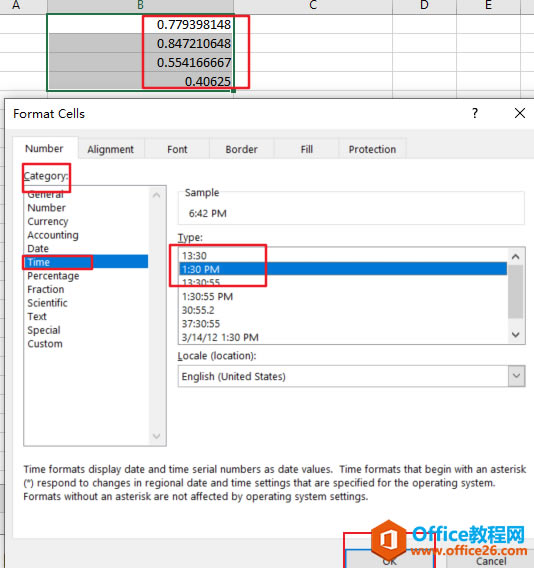The image size is (534, 568).
Task: Select the General category
Action: (x=87, y=195)
